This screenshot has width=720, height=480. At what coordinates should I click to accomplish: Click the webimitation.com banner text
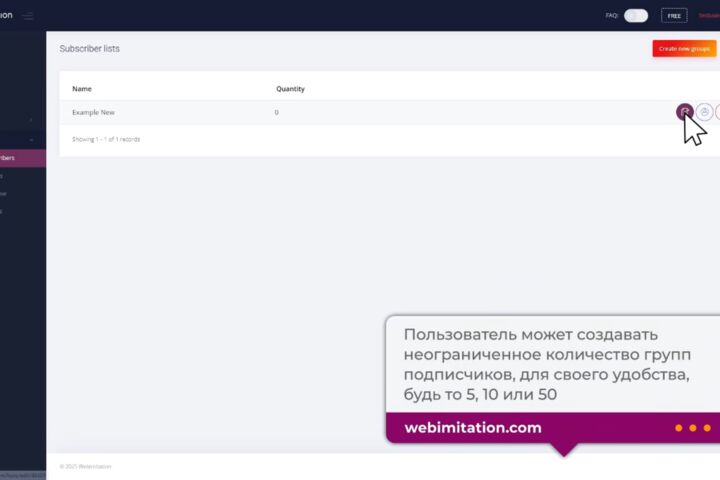(473, 428)
